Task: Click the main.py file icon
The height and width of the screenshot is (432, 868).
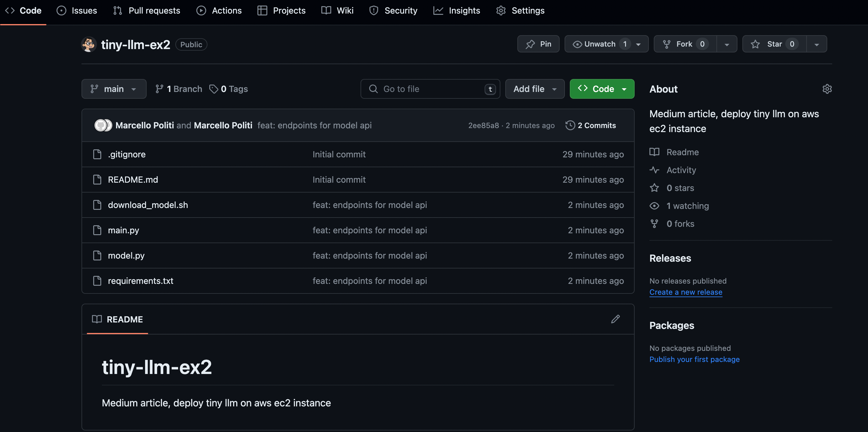Action: 97,230
